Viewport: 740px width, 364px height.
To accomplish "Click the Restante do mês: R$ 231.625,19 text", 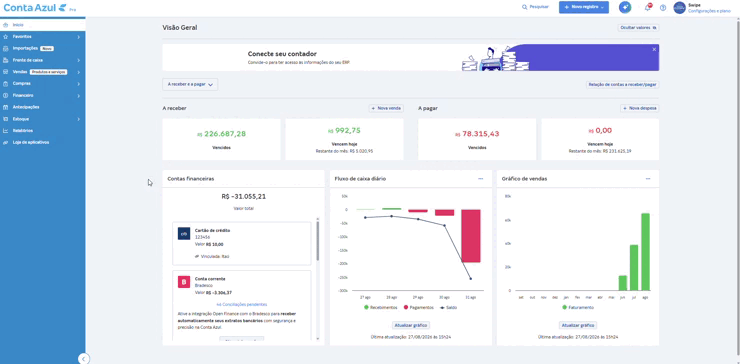I will coord(600,151).
